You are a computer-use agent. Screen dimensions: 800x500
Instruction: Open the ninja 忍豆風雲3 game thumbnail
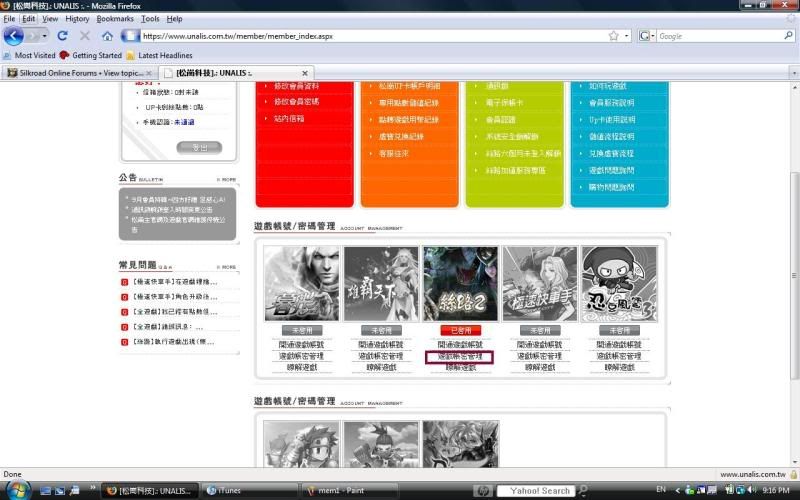point(619,284)
